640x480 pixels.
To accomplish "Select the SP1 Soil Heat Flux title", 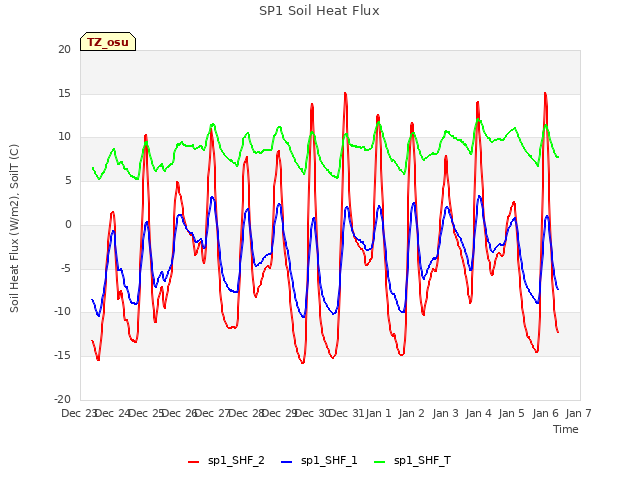I will click(319, 11).
